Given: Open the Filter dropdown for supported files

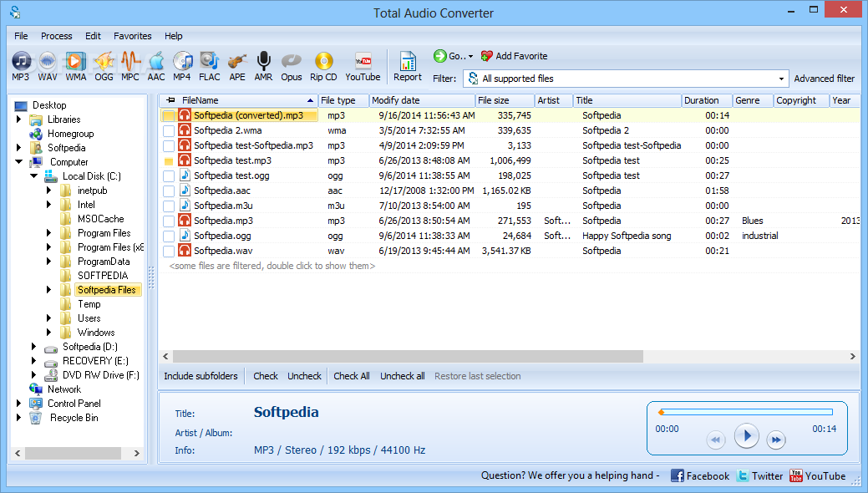Looking at the screenshot, I should coord(781,79).
